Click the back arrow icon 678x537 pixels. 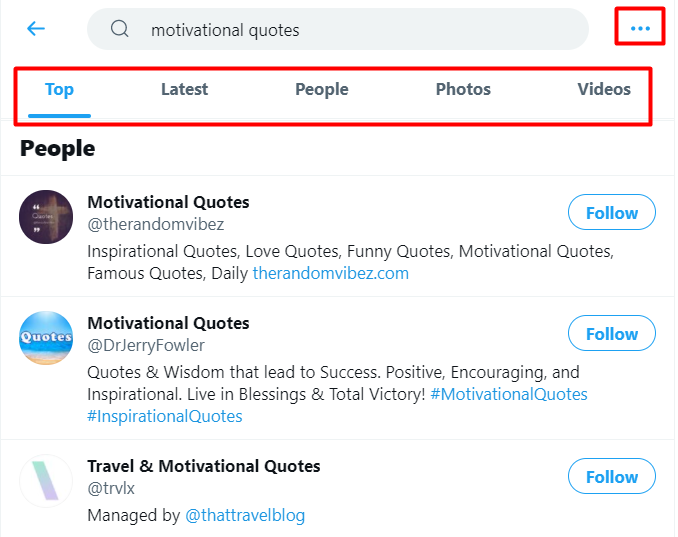[x=36, y=29]
